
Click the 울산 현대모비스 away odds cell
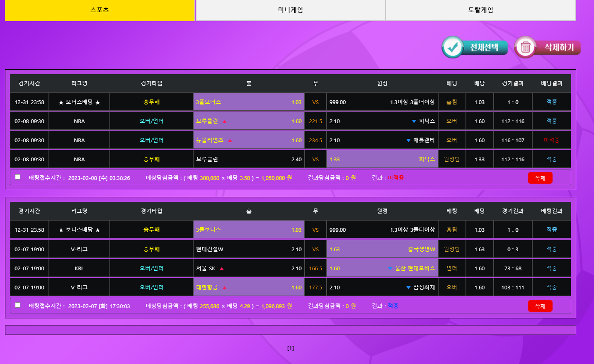point(382,268)
